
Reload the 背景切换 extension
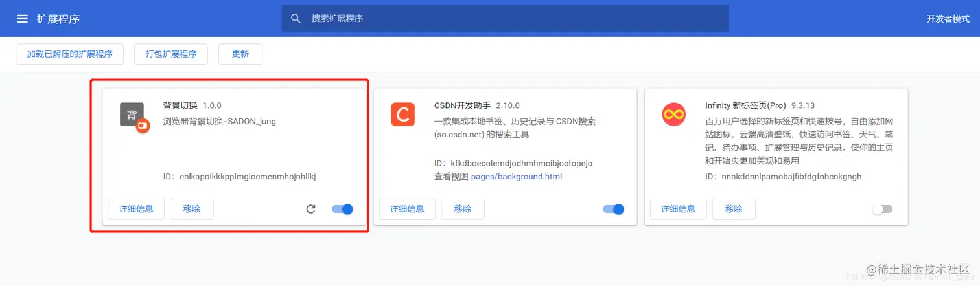pos(310,209)
